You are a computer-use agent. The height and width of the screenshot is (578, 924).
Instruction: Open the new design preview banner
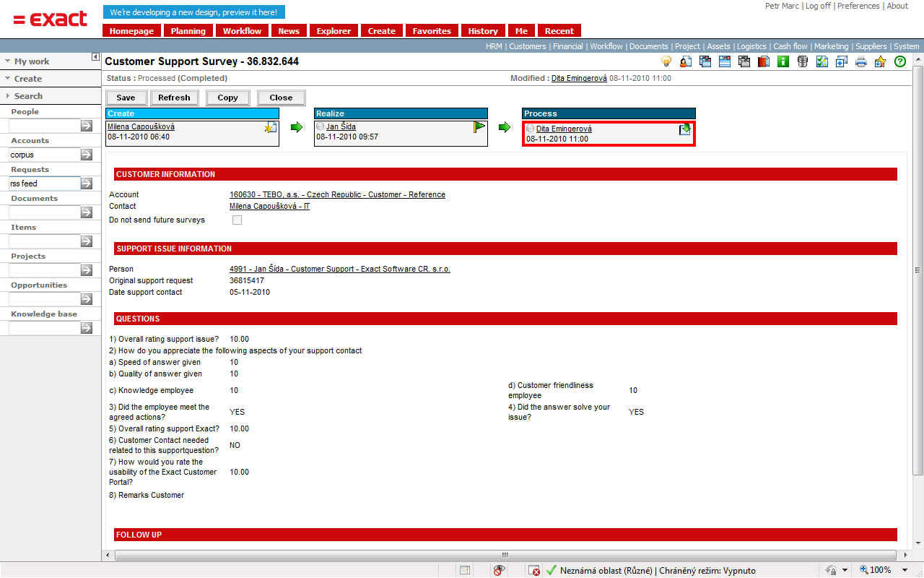pyautogui.click(x=193, y=12)
